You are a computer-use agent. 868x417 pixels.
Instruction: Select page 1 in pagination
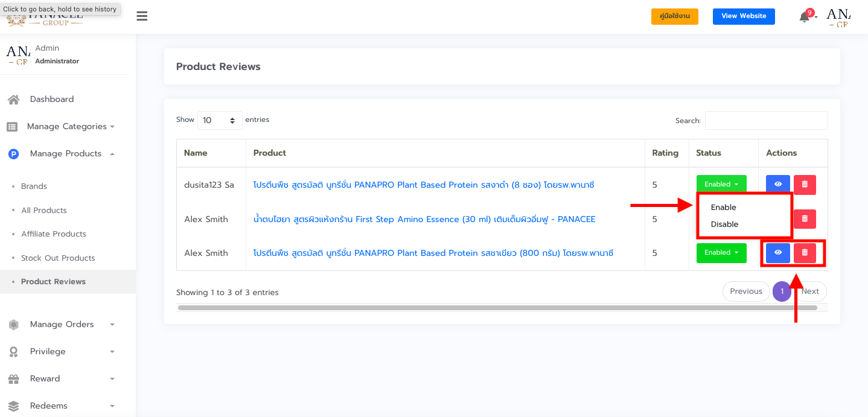(782, 291)
